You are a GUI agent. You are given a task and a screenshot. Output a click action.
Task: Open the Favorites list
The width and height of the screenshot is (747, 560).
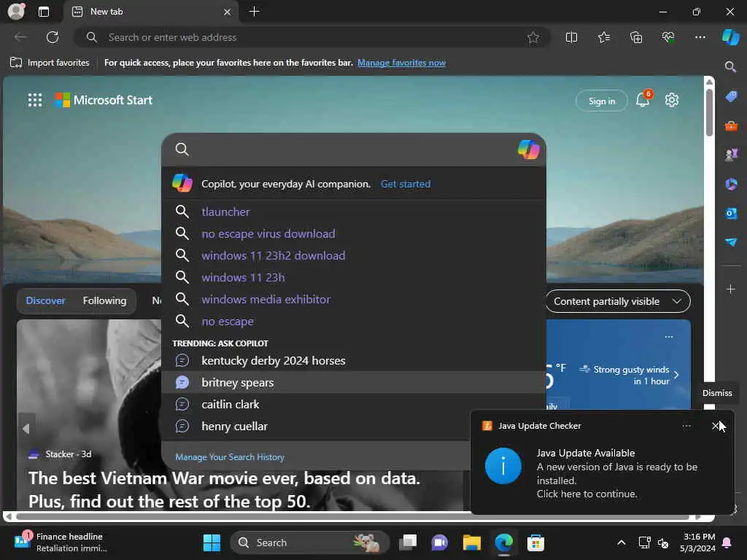[x=603, y=37]
